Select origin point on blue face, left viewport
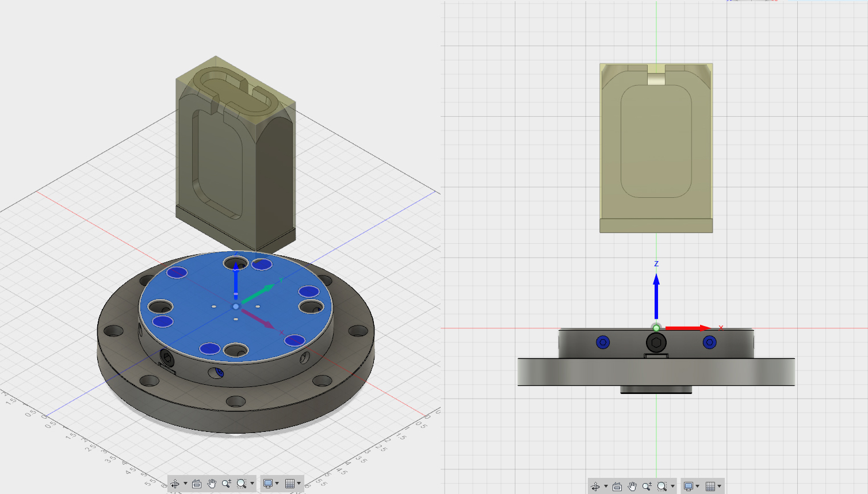The height and width of the screenshot is (494, 868). pyautogui.click(x=236, y=307)
